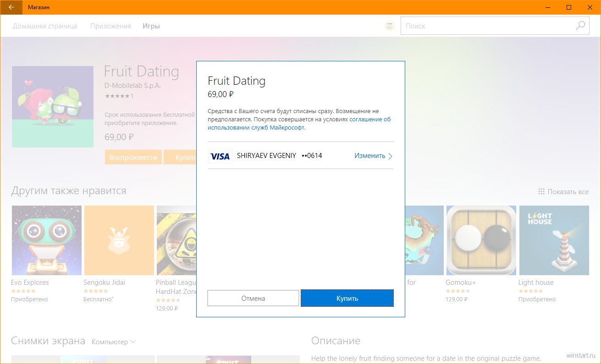Confirm purchase with the blue Купить button
The image size is (601, 364).
tap(347, 298)
